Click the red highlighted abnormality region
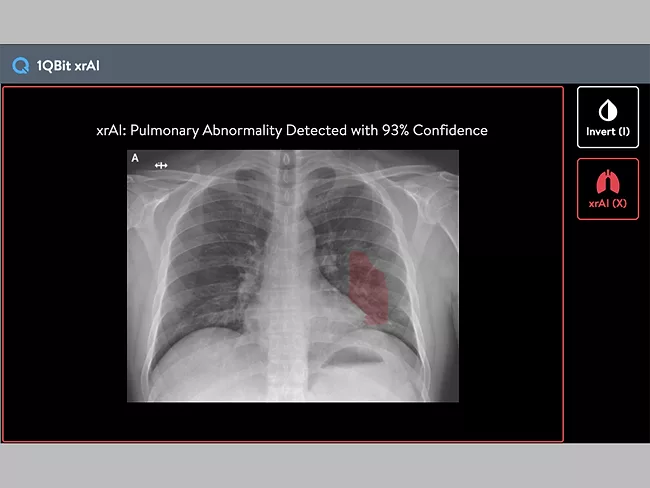 [x=370, y=288]
